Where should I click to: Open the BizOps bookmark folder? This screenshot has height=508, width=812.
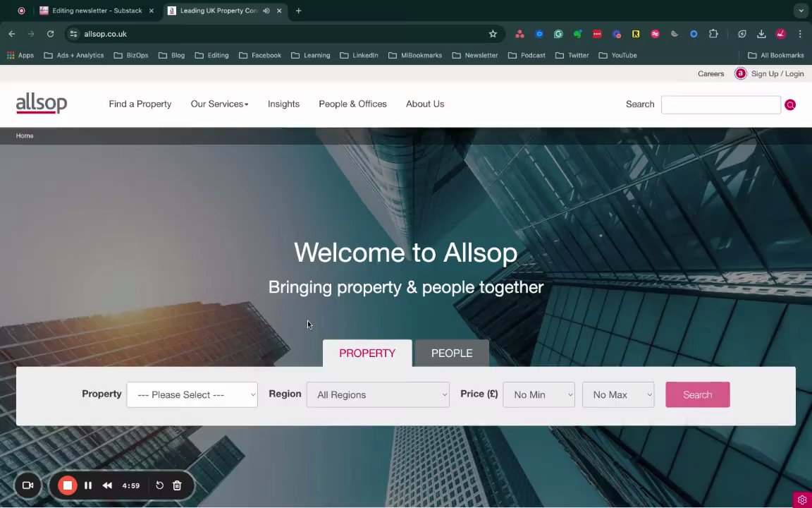pos(131,55)
